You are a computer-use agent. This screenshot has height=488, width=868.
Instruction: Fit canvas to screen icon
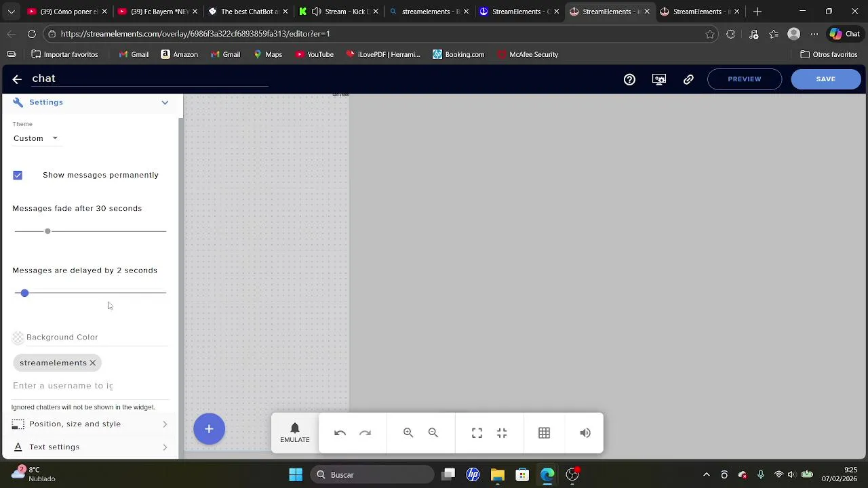477,433
